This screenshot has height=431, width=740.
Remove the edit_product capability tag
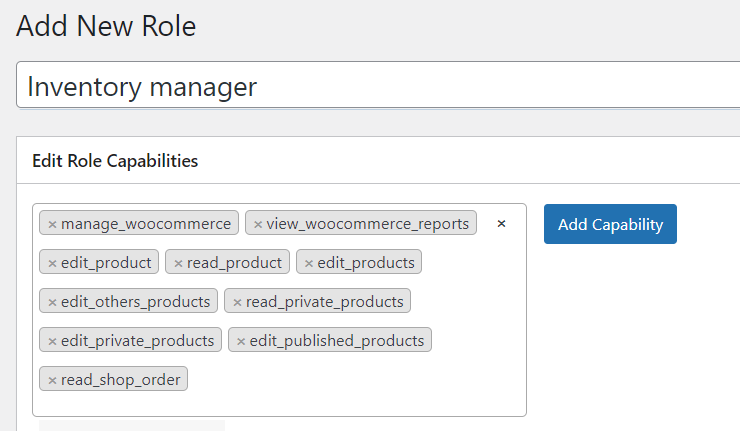[52, 263]
